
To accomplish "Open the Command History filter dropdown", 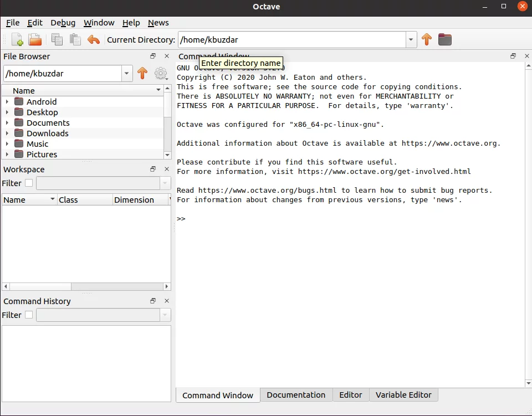I will pyautogui.click(x=165, y=315).
